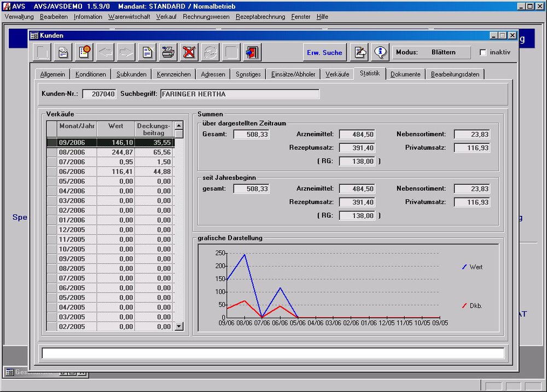Open the Warenwirtschaft menu
The height and width of the screenshot is (392, 547).
[129, 17]
